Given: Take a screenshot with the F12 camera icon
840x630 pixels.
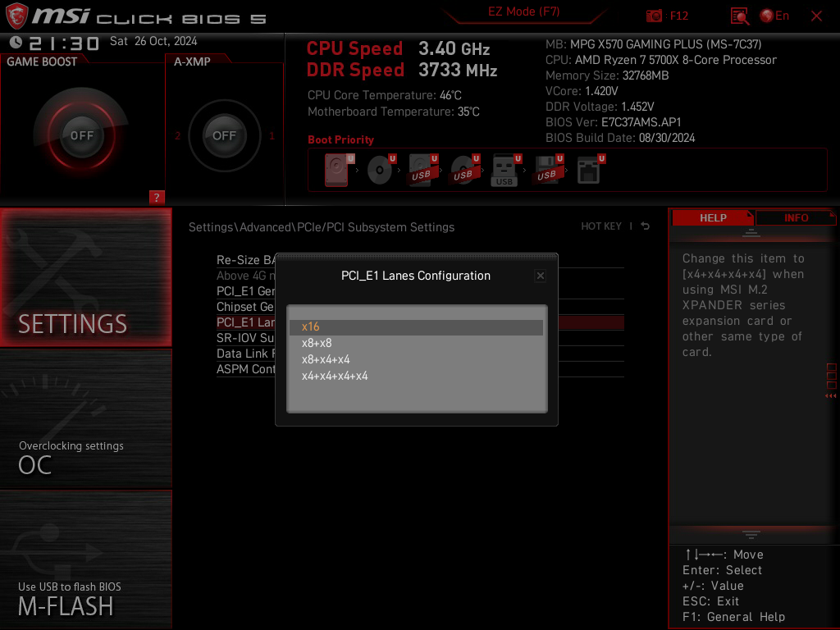Looking at the screenshot, I should 654,16.
